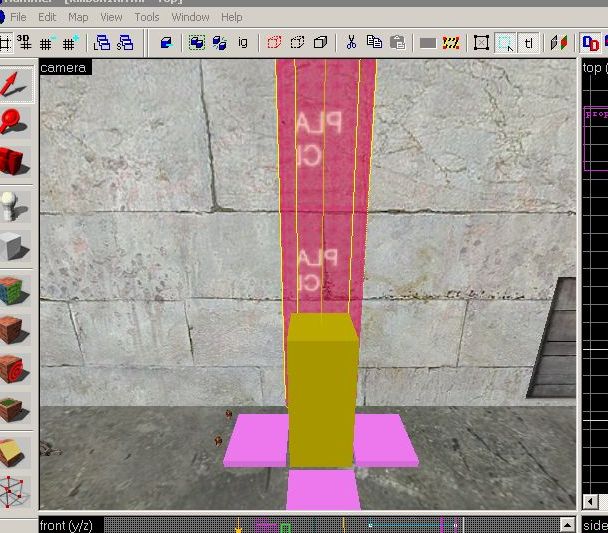Open the Map menu

pyautogui.click(x=78, y=17)
